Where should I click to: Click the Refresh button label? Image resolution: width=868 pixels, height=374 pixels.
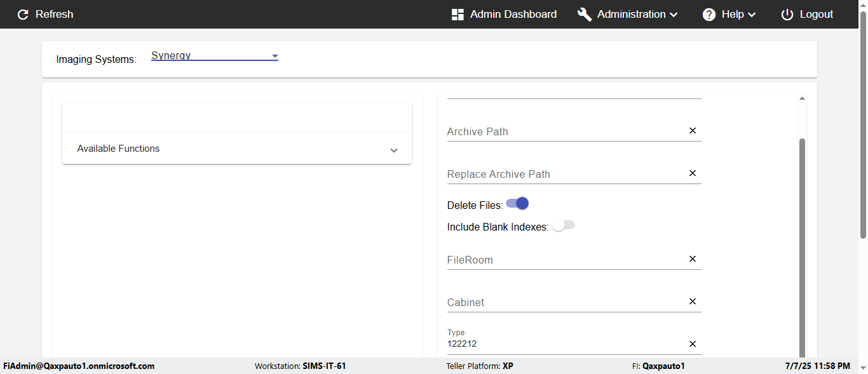[54, 15]
